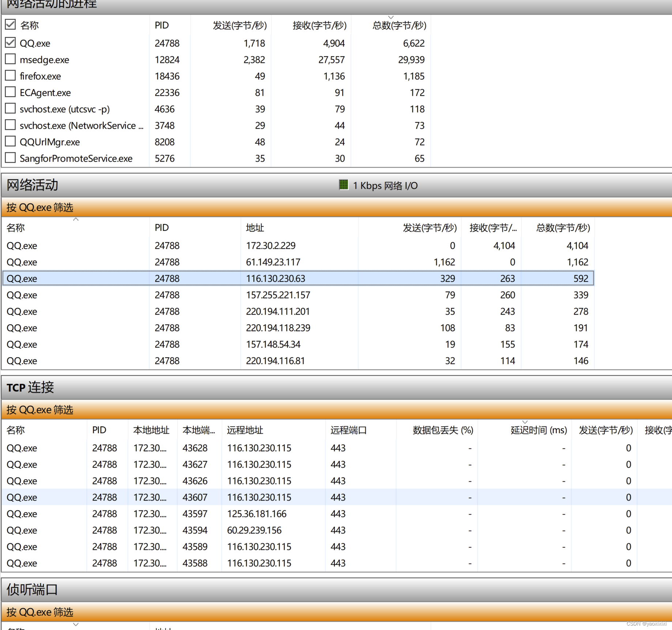Select the firefox.exe process row
The image size is (672, 630).
216,76
